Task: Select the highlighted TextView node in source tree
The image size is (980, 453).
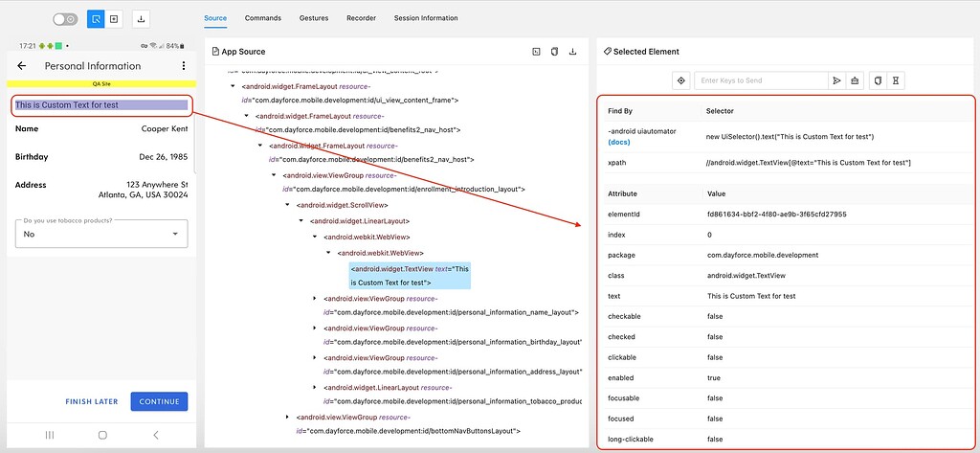Action: (410, 276)
